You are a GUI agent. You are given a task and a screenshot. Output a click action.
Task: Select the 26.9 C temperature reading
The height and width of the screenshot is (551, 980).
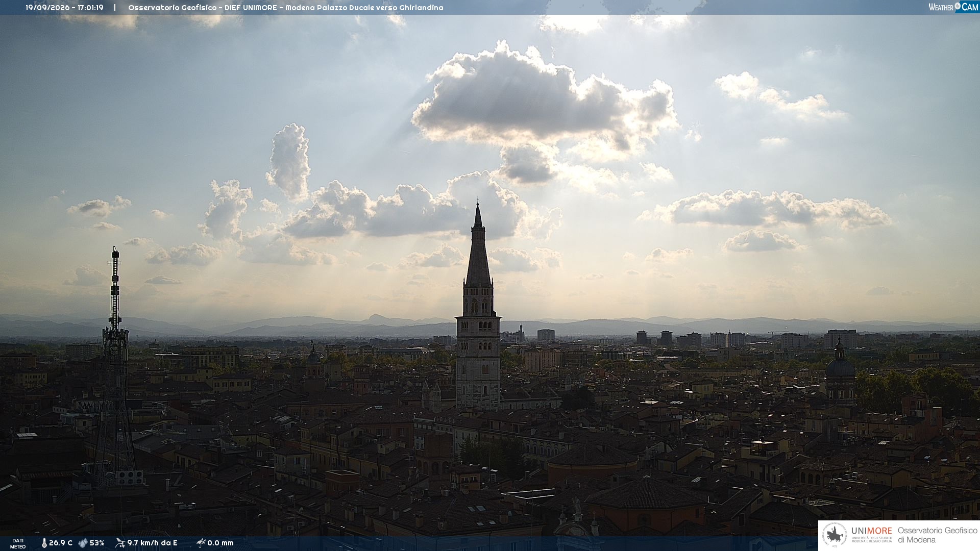point(61,543)
